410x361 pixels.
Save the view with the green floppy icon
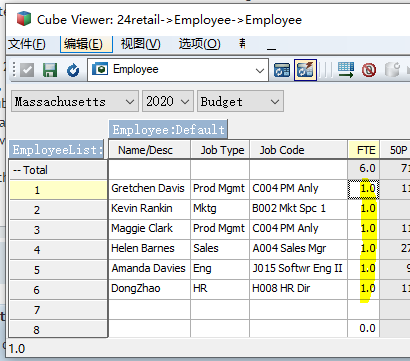click(50, 70)
